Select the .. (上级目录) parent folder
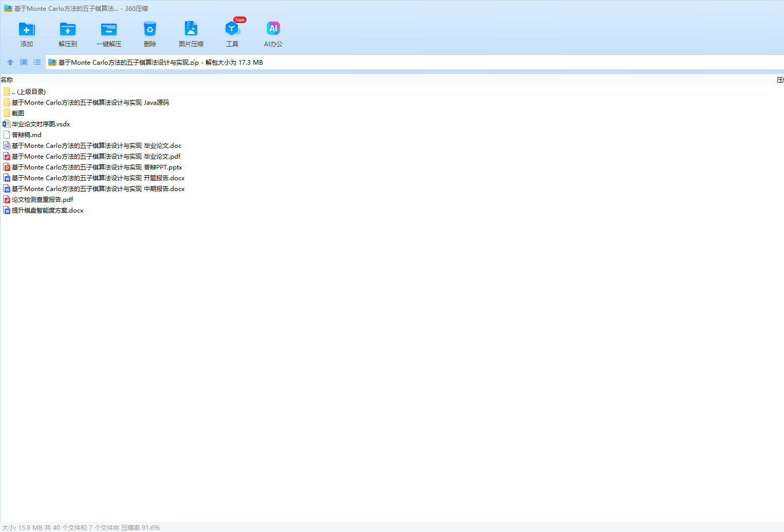 [29, 92]
